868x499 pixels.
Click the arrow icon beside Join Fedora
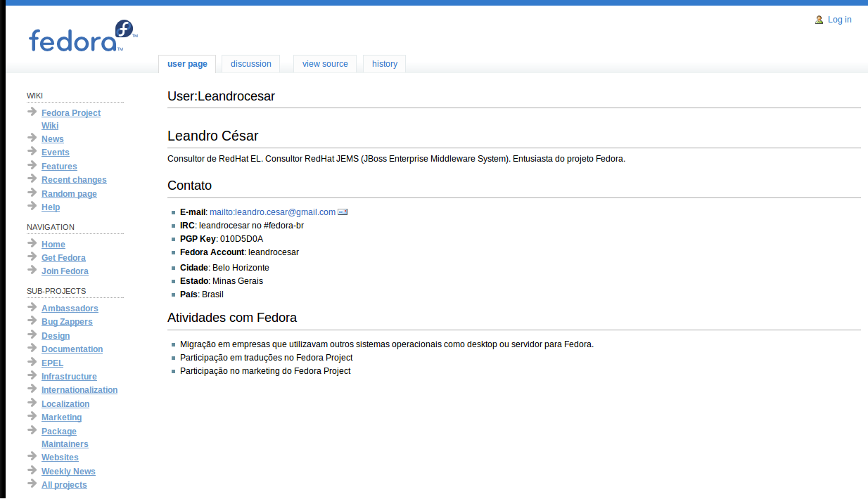(x=32, y=270)
